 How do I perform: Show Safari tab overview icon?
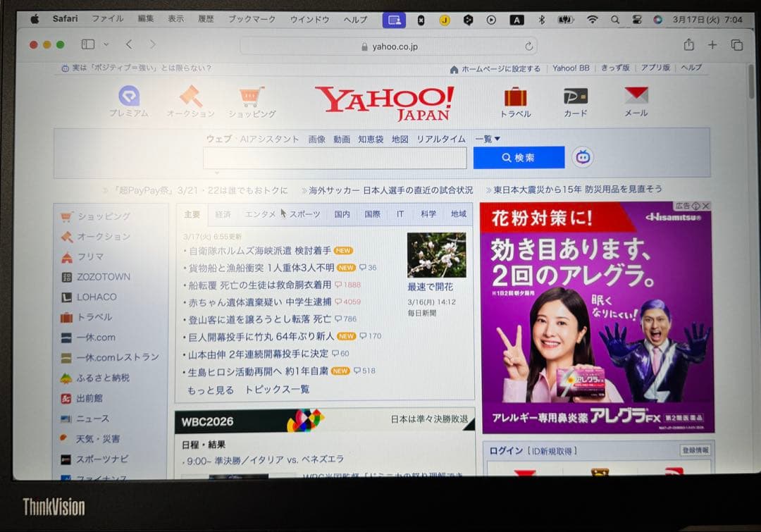737,45
